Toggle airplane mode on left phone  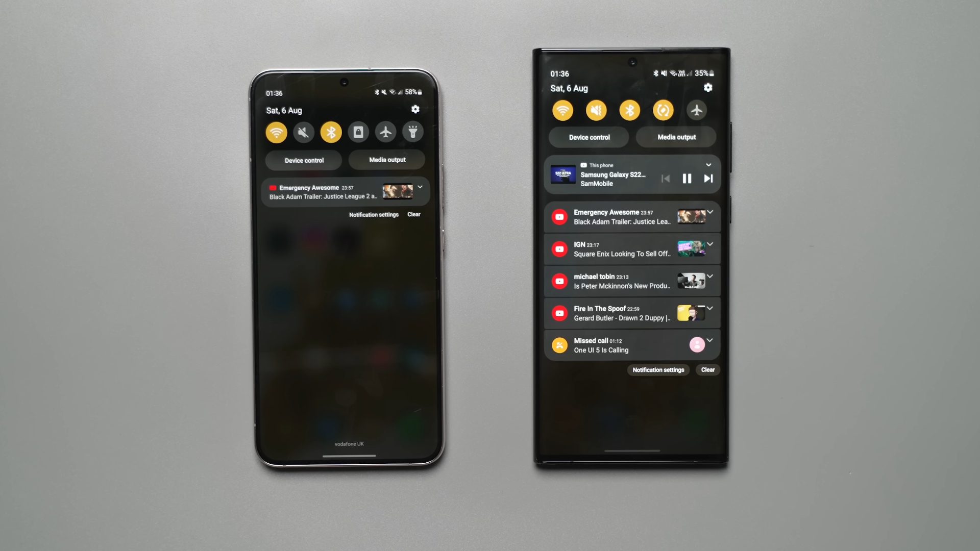coord(385,132)
